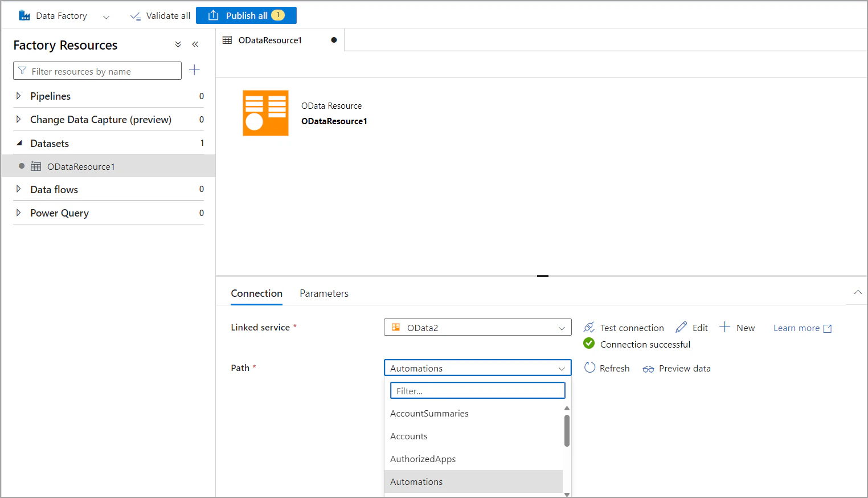Open the Learn more link
Viewport: 868px width, 498px height.
[803, 328]
